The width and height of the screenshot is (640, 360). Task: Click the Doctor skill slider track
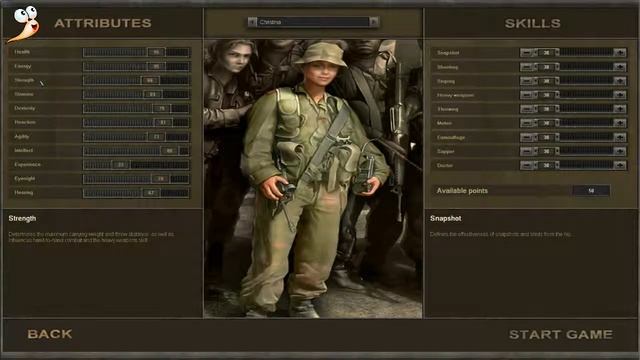[x=573, y=165]
